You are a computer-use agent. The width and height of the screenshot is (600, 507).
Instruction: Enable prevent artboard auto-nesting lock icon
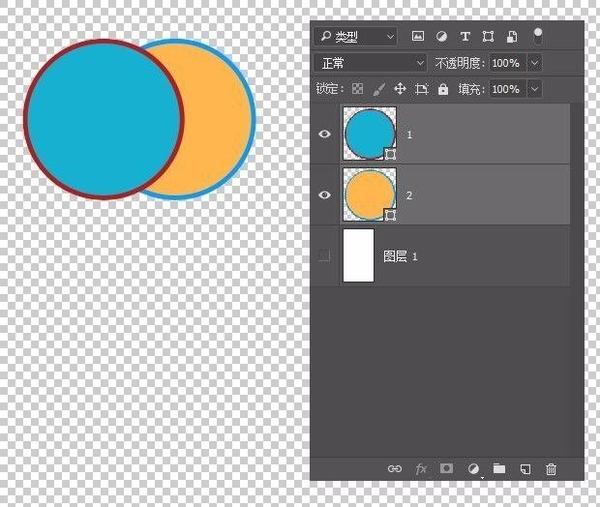pyautogui.click(x=421, y=89)
